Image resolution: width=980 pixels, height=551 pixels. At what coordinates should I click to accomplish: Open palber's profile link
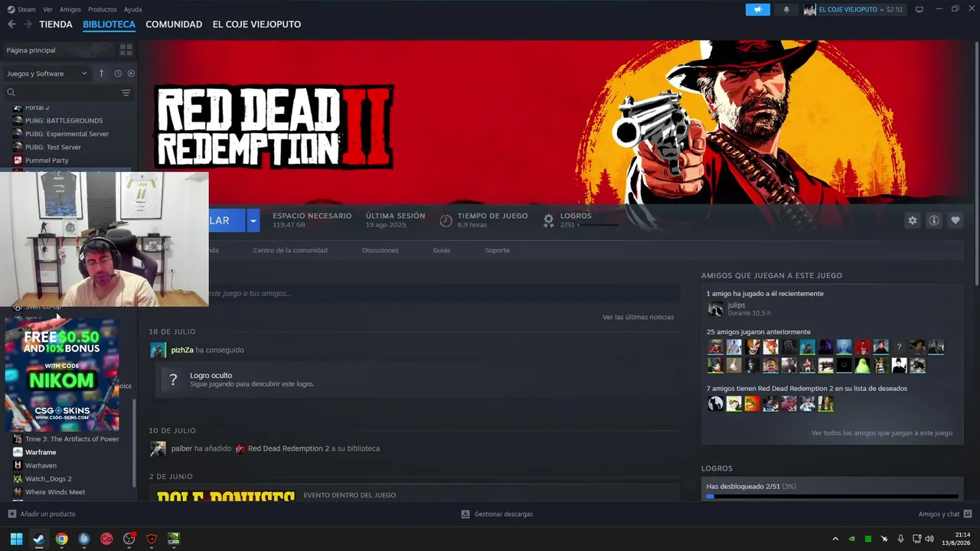tap(181, 448)
